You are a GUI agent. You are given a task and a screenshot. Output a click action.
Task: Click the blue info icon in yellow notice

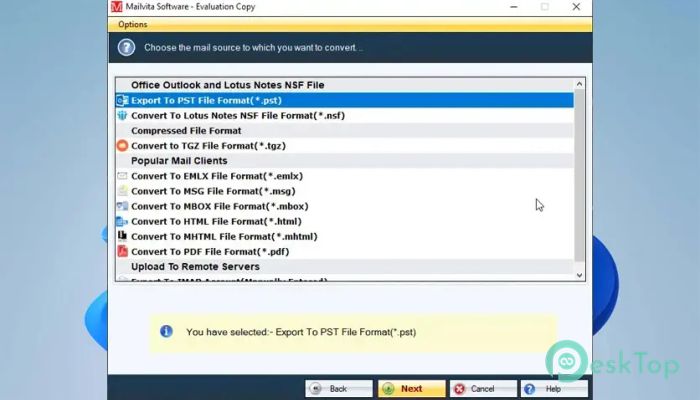[166, 331]
